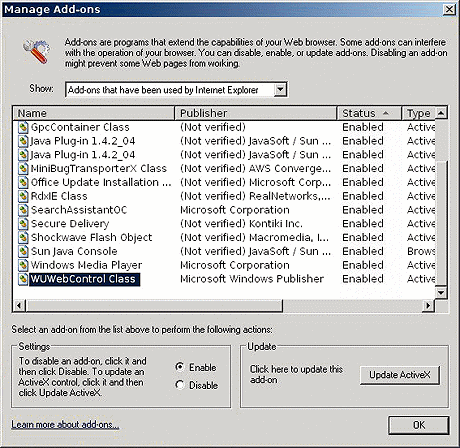Confirm dialog with OK button
This screenshot has width=460, height=448.
(x=419, y=425)
